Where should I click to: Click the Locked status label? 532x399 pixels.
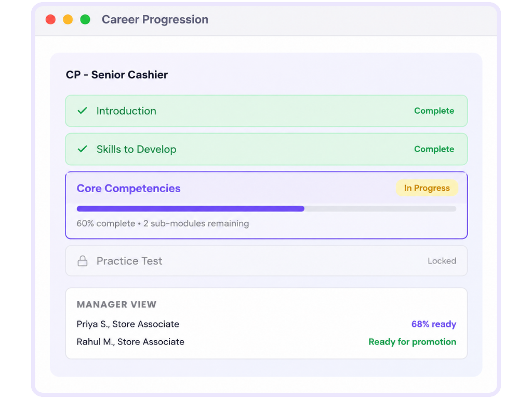[442, 261]
